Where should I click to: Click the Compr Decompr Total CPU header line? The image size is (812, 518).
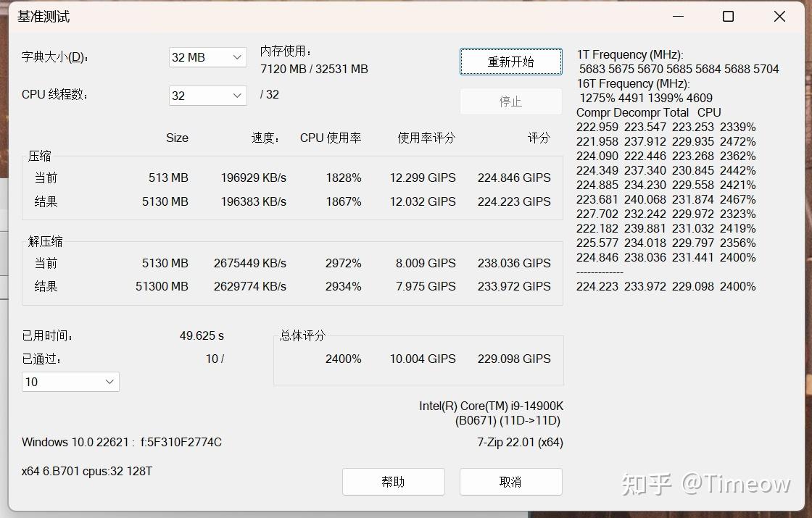point(648,113)
